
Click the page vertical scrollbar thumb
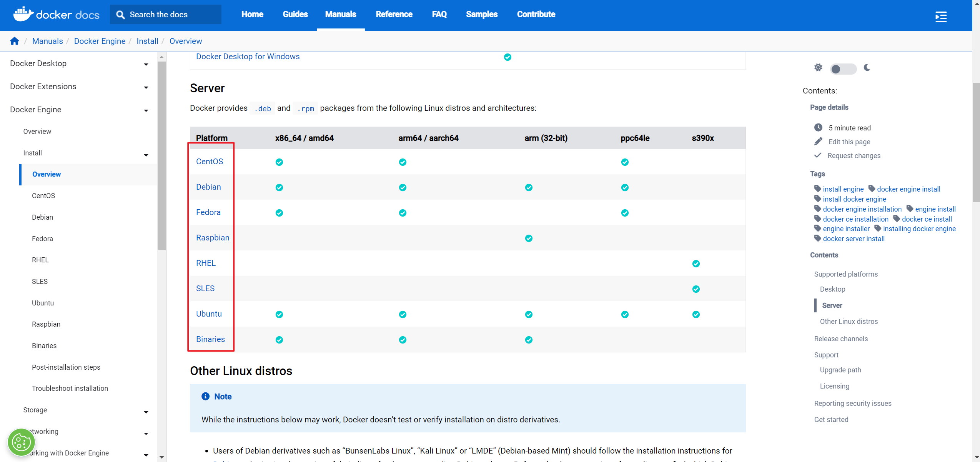tap(977, 142)
